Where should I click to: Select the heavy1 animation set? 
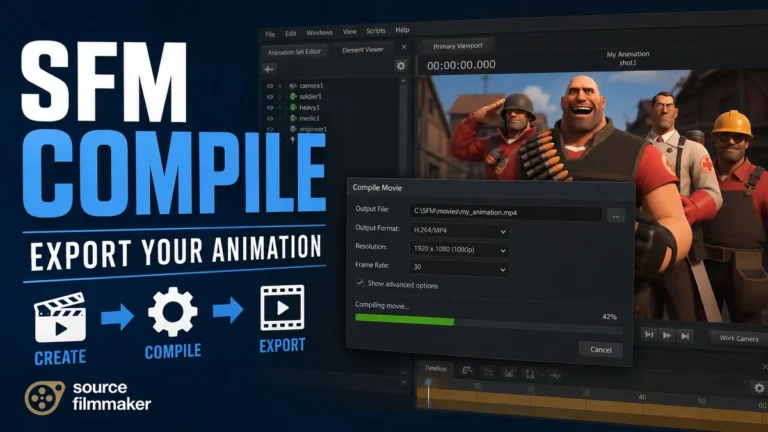(310, 107)
